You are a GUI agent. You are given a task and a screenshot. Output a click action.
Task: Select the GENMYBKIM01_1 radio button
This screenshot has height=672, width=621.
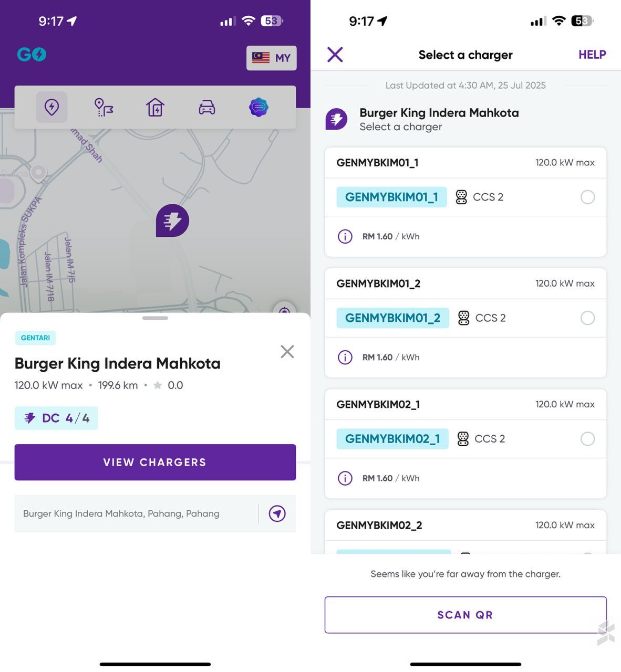coord(587,197)
